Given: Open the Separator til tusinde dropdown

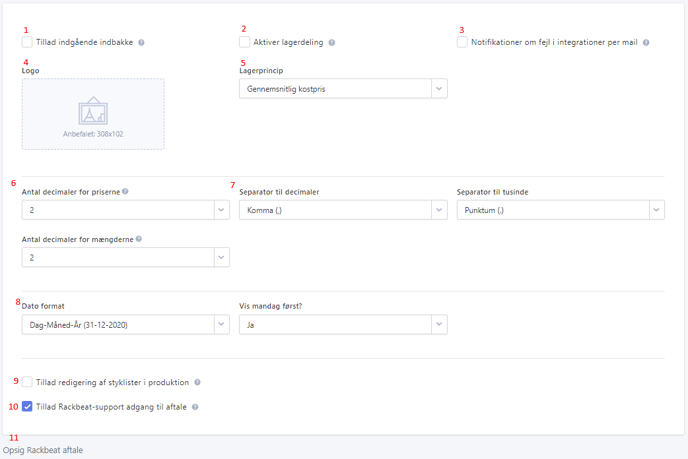Looking at the screenshot, I should (x=561, y=210).
